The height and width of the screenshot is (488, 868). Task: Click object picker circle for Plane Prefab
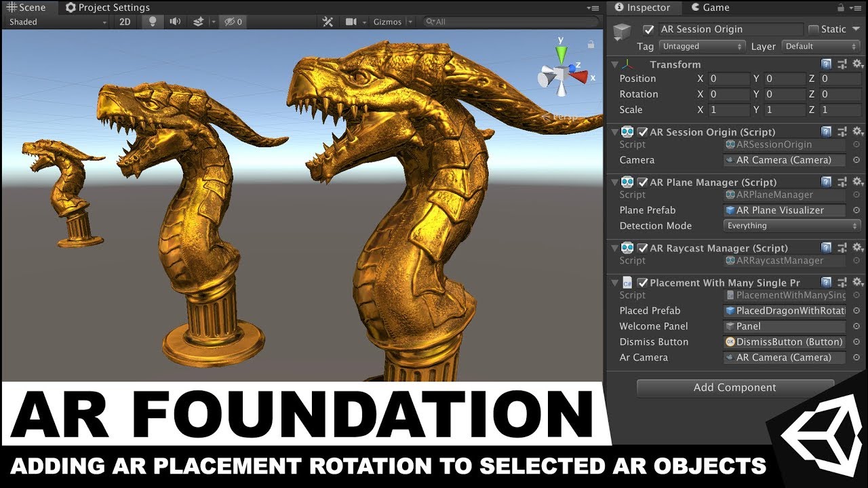click(856, 210)
